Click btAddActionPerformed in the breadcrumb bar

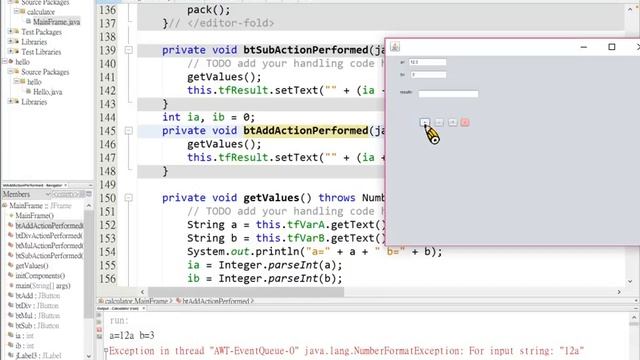click(x=216, y=301)
